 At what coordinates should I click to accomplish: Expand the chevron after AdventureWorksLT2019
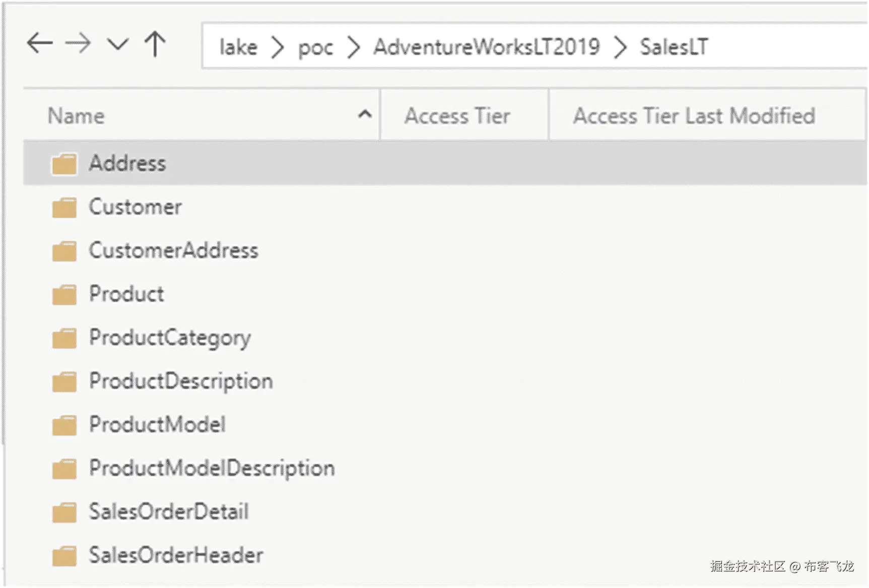click(x=621, y=47)
